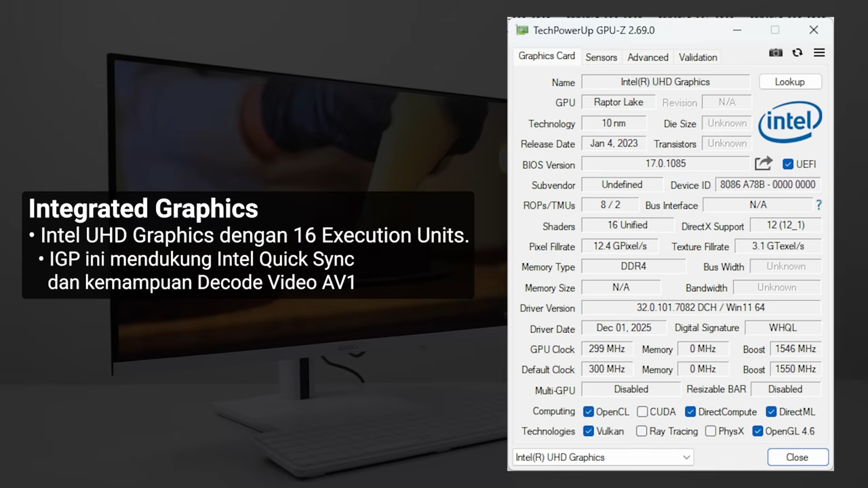The image size is (868, 488).
Task: Click the Integrated Graphics heading text
Action: click(143, 208)
